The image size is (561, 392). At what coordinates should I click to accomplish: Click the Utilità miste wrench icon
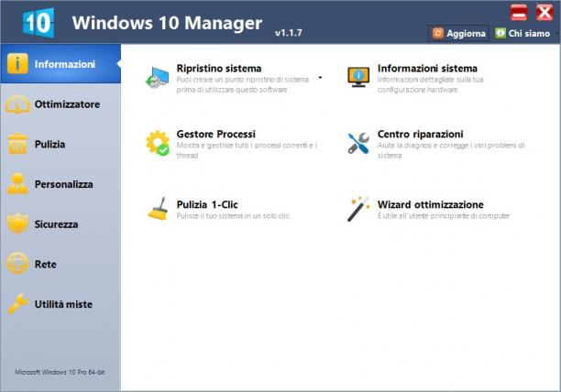point(17,304)
